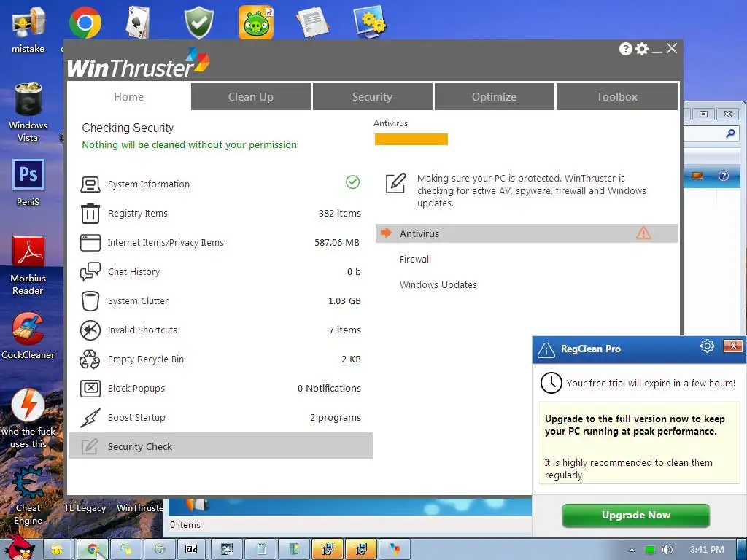Click the 7z taskbar button
Image resolution: width=747 pixels, height=560 pixels.
click(x=191, y=550)
